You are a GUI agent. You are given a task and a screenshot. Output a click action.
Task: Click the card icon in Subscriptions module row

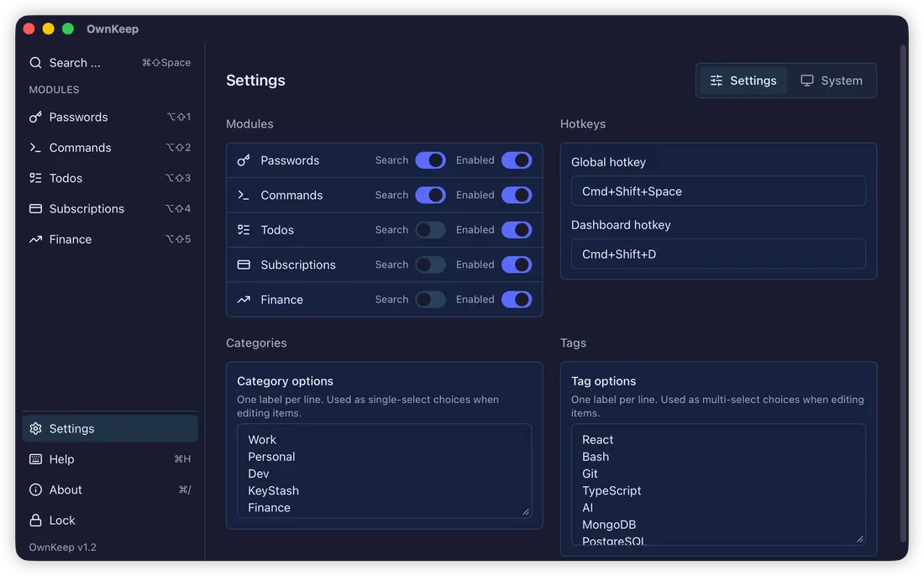pos(244,265)
